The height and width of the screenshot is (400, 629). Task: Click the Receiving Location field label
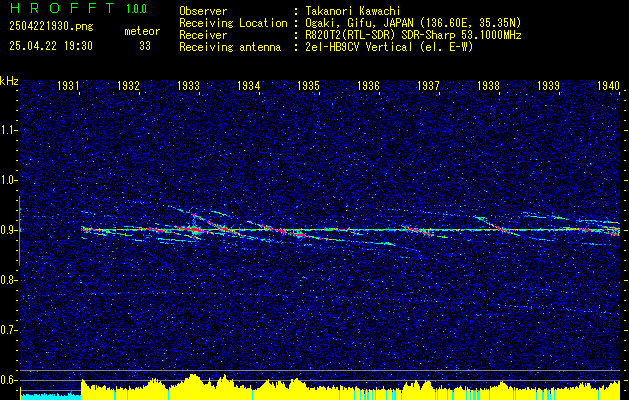(x=233, y=23)
